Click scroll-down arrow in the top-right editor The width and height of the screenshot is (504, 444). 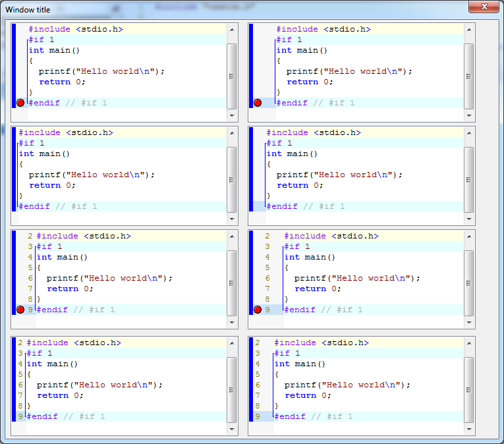(x=468, y=115)
